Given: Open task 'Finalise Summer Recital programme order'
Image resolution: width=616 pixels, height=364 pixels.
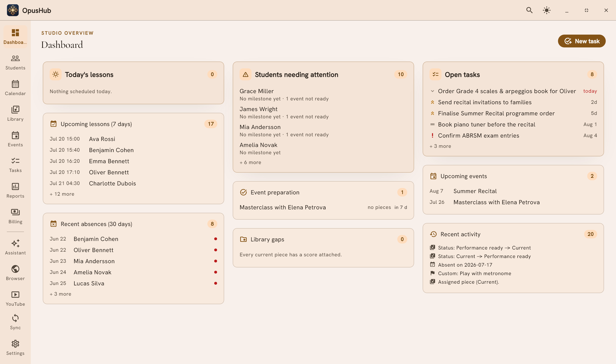Looking at the screenshot, I should coord(513,113).
